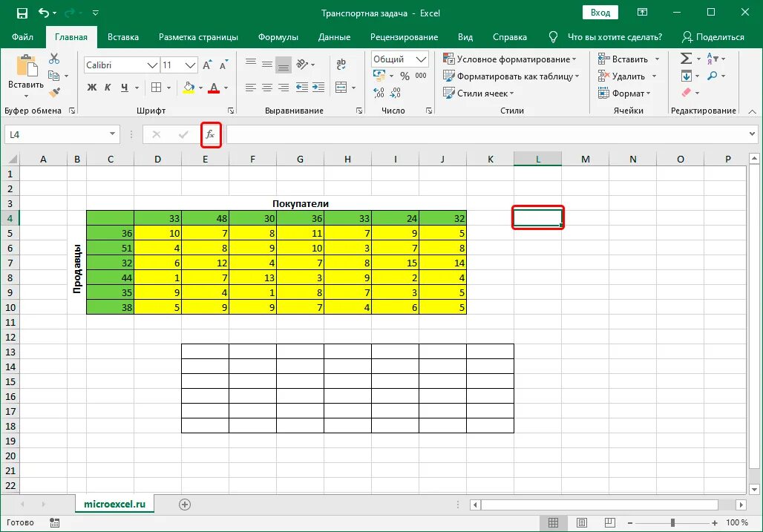
Task: Click the Increase Indent icon
Action: click(318, 88)
